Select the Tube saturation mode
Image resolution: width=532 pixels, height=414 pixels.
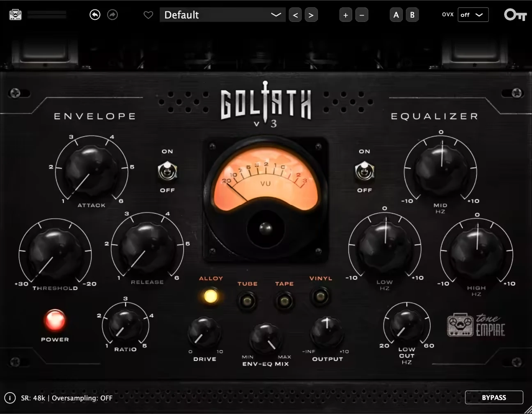click(248, 301)
